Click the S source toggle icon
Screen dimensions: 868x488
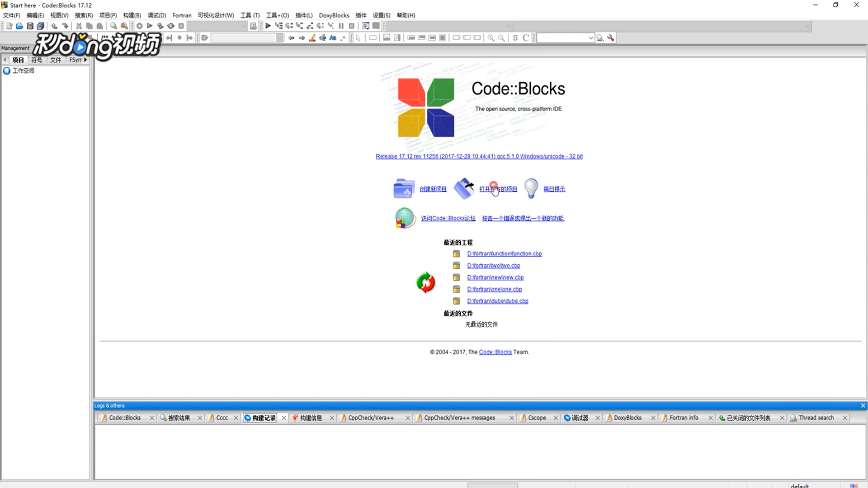coord(515,38)
